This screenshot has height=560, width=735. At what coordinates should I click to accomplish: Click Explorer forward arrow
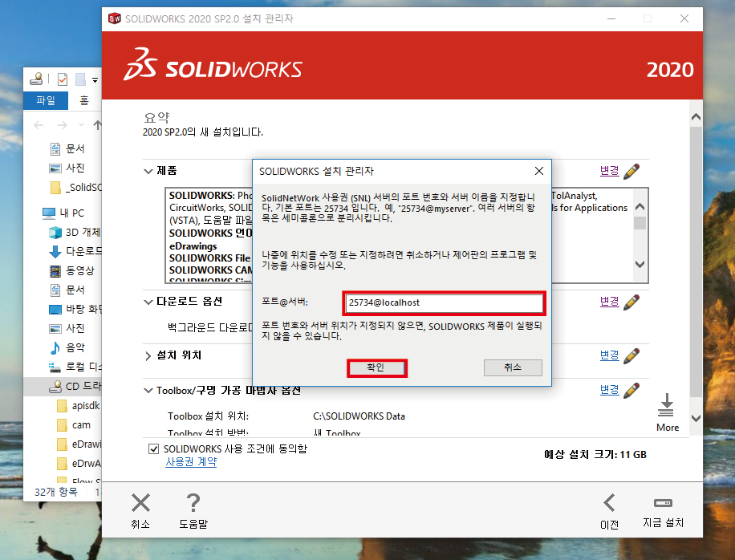63,124
